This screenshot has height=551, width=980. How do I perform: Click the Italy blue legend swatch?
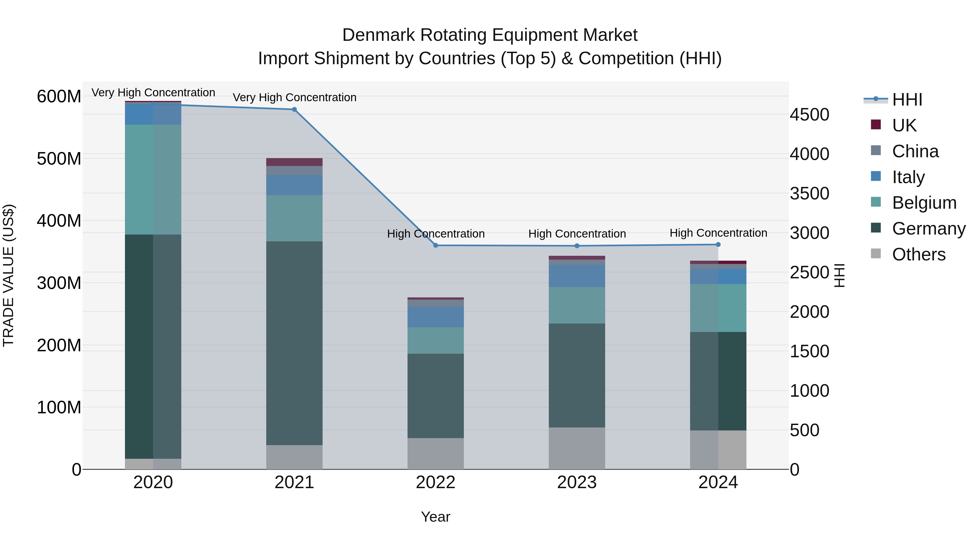(x=876, y=176)
